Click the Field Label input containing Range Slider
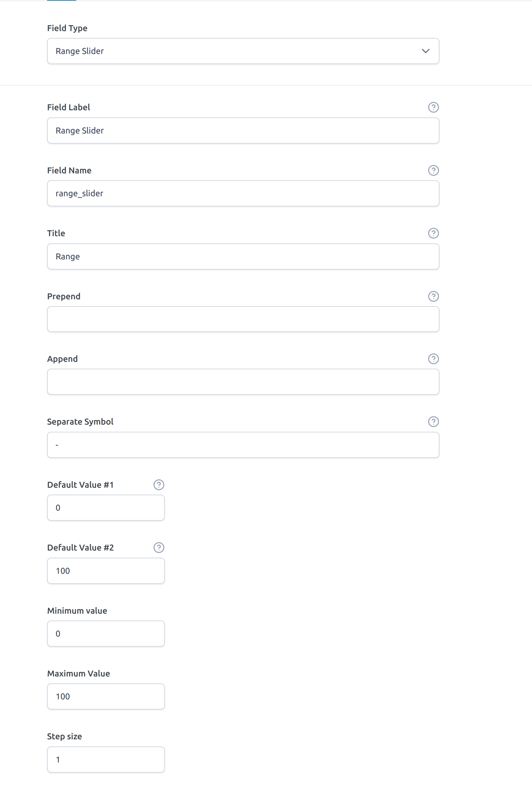 243,130
